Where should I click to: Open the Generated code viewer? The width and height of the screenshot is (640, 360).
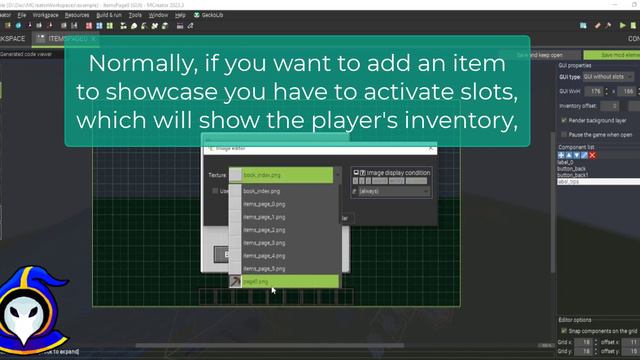[x=26, y=54]
